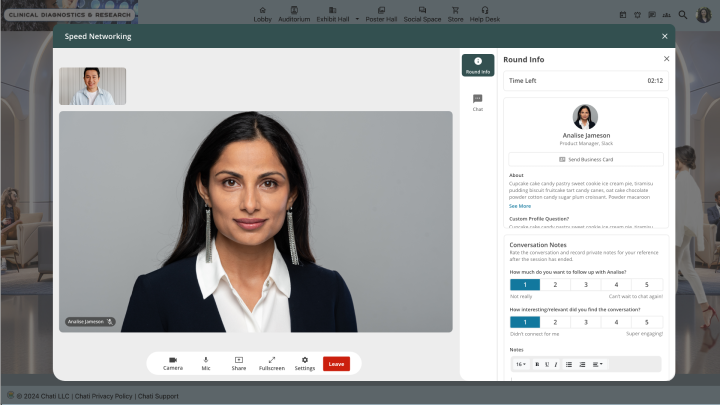This screenshot has width=720, height=405.
Task: Rate conversation relevance as 4
Action: coord(616,322)
